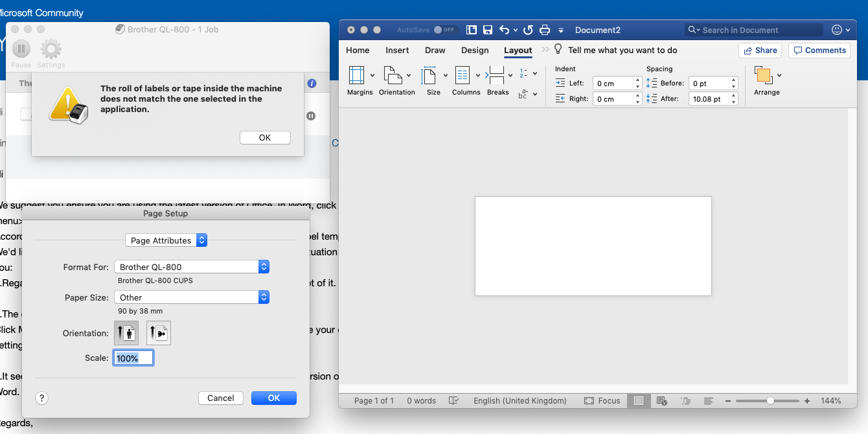This screenshot has width=868, height=434.
Task: Open the Design tab in Word
Action: point(475,50)
